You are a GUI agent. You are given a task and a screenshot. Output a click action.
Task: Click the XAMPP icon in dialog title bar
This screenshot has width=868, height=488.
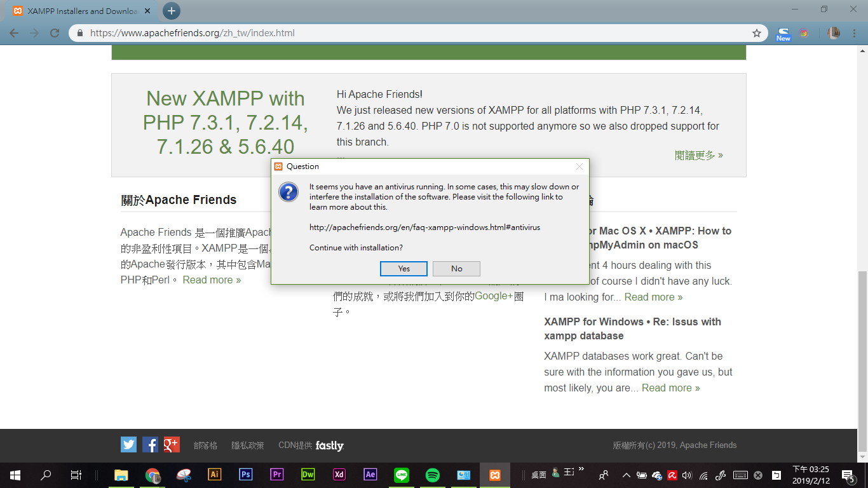[x=278, y=166]
